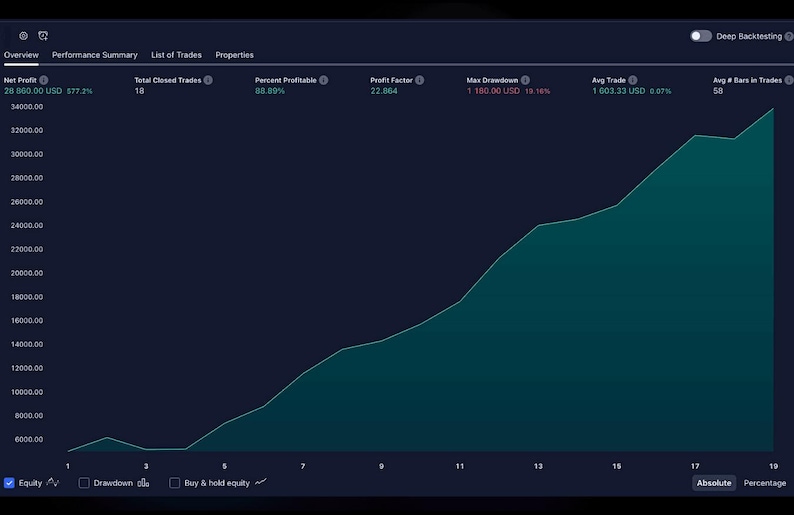Click the Buy & hold trend line icon
Screen dimensions: 794x515
click(261, 482)
